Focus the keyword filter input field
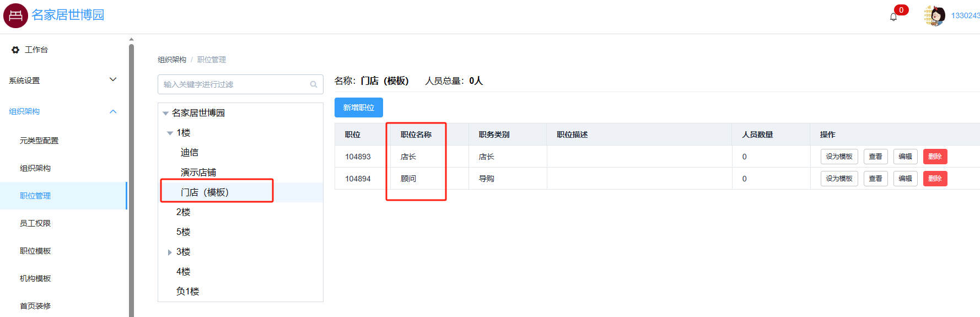The width and height of the screenshot is (980, 317). (234, 84)
